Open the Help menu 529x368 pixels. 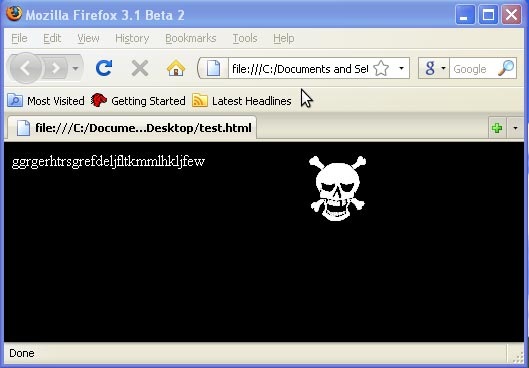point(284,38)
